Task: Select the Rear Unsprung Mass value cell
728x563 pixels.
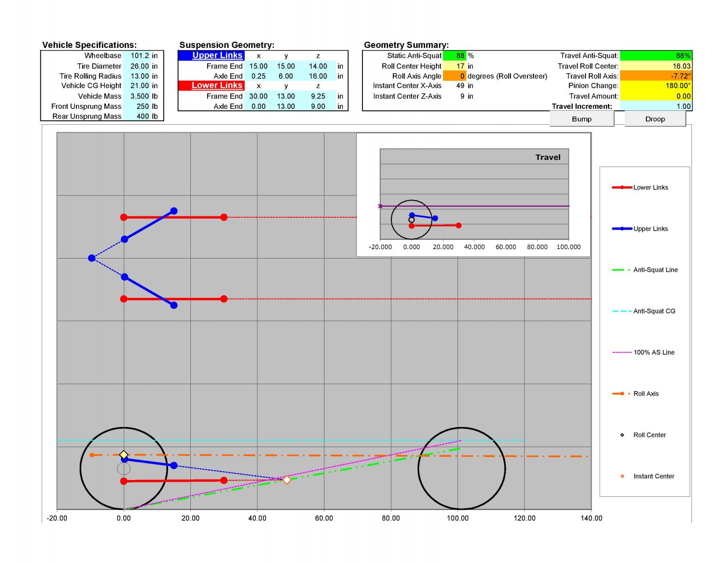Action: point(137,116)
